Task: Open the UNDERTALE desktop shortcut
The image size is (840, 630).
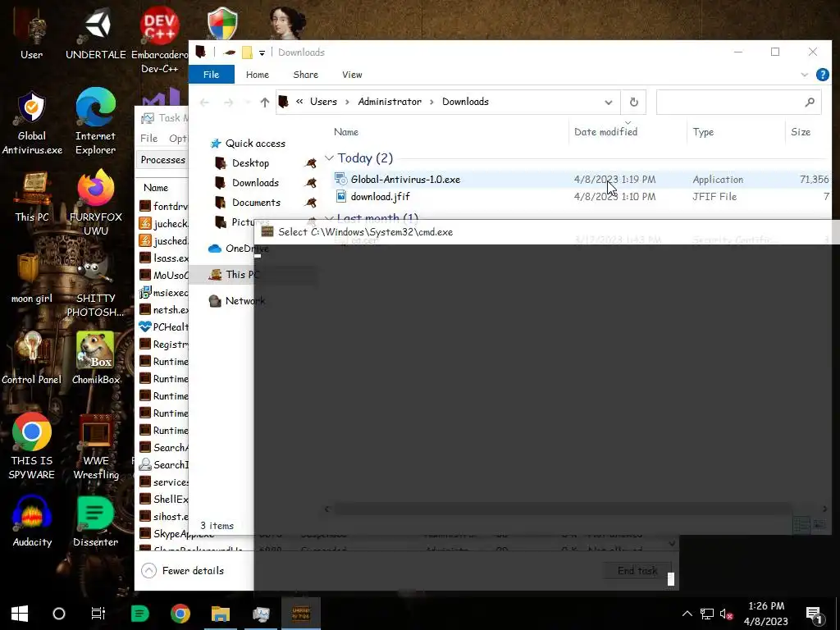Action: [x=96, y=34]
